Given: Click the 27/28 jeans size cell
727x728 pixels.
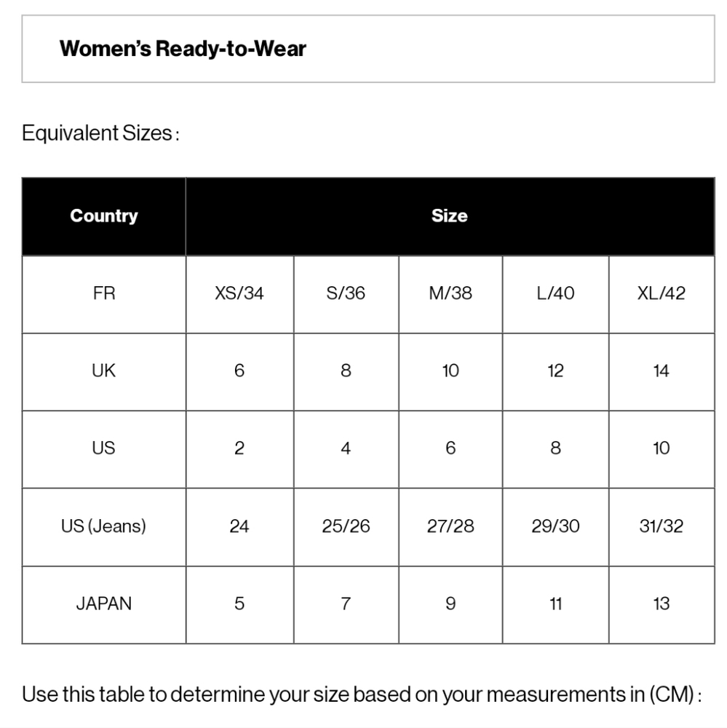Looking at the screenshot, I should point(450,527).
